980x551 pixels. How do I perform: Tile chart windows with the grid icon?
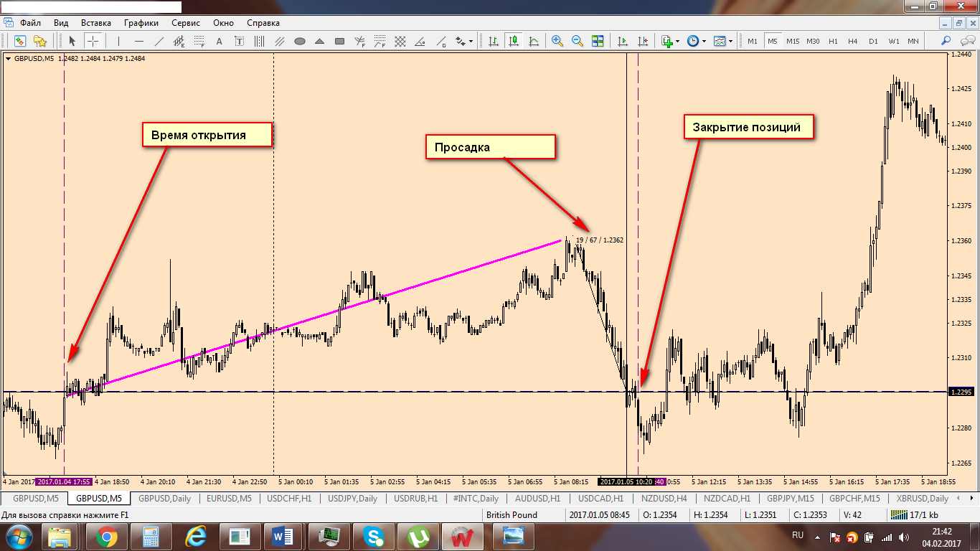(x=597, y=41)
